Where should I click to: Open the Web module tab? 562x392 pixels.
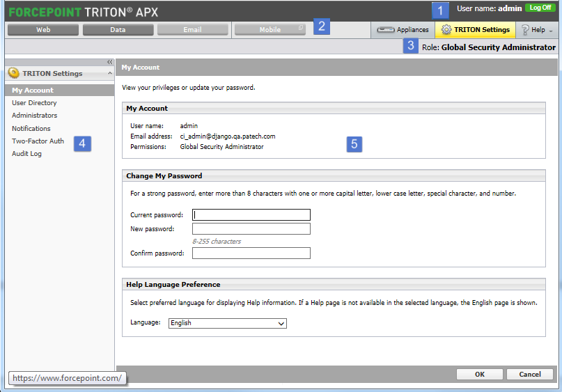click(43, 30)
